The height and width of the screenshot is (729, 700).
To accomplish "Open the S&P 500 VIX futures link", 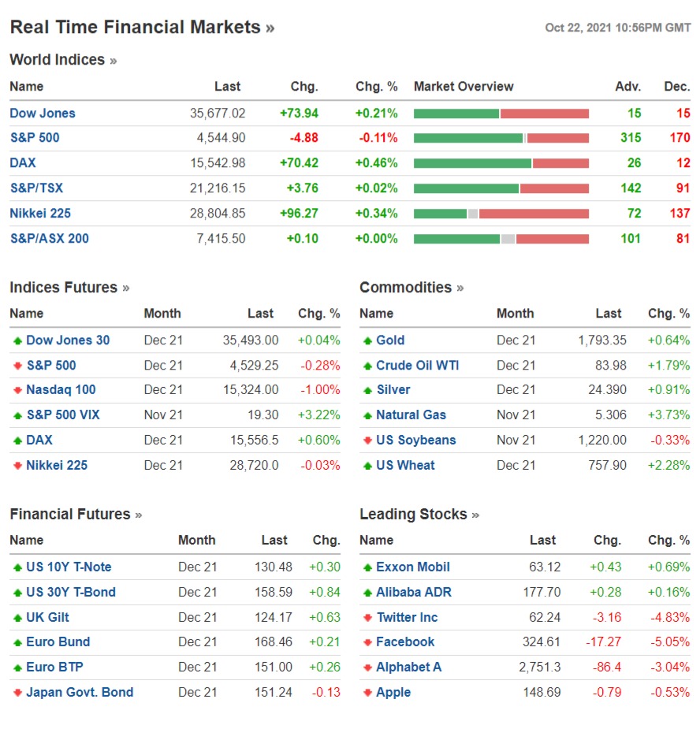I will point(63,415).
